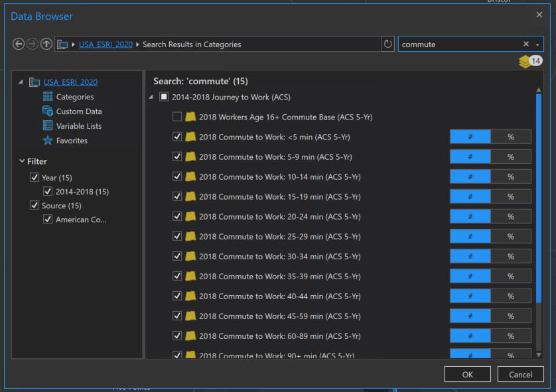The height and width of the screenshot is (392, 556).
Task: Click the up-level navigation arrow
Action: [x=46, y=44]
